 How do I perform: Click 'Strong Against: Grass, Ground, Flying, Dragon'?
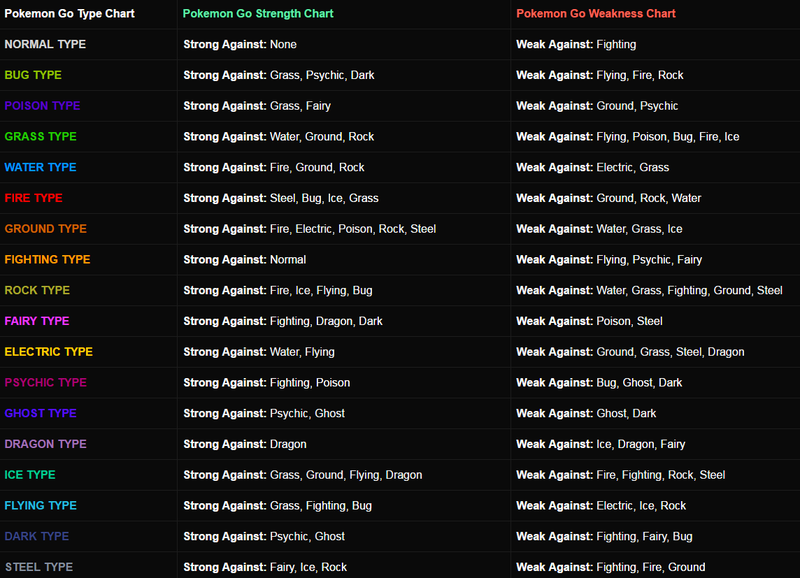(303, 475)
